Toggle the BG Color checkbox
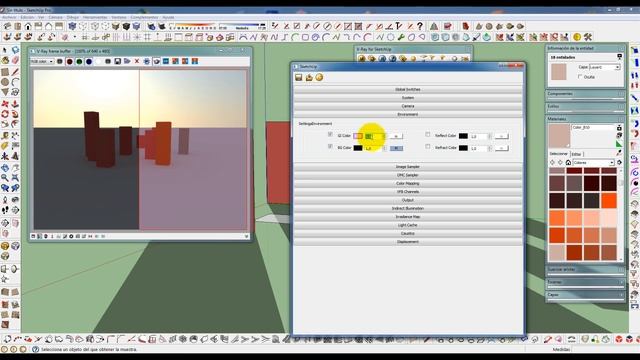The height and width of the screenshot is (360, 640). pos(330,146)
